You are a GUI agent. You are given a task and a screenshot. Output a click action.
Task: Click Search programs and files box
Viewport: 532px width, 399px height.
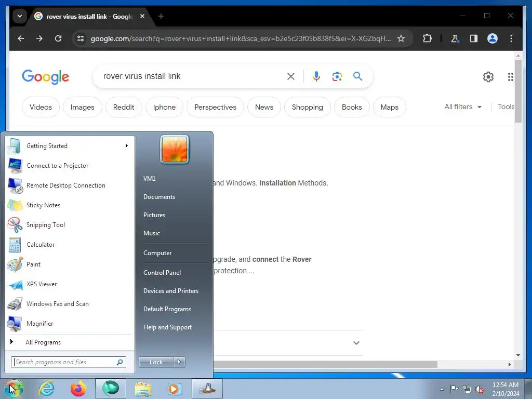point(68,362)
